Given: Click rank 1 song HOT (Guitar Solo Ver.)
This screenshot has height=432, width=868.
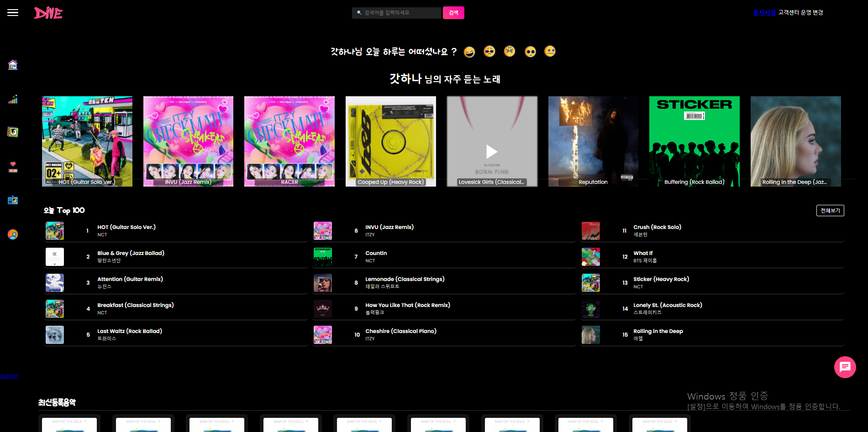Looking at the screenshot, I should pos(126,227).
